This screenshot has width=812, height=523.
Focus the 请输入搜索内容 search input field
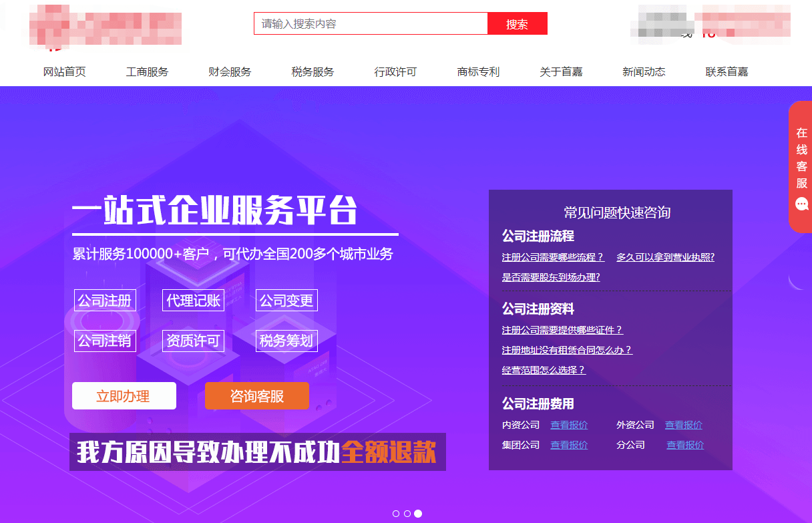click(371, 24)
